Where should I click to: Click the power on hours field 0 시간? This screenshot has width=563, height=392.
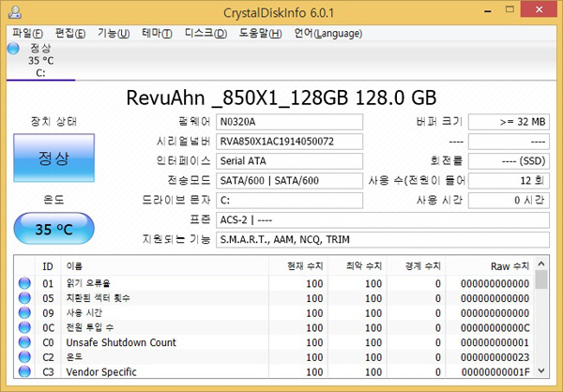coord(509,201)
